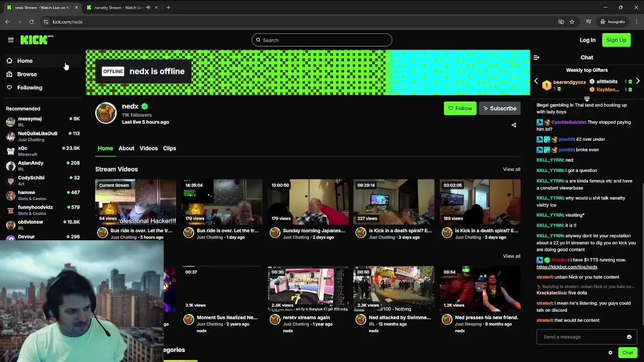Switch to the Clips tab
Image resolution: width=644 pixels, height=362 pixels.
170,148
